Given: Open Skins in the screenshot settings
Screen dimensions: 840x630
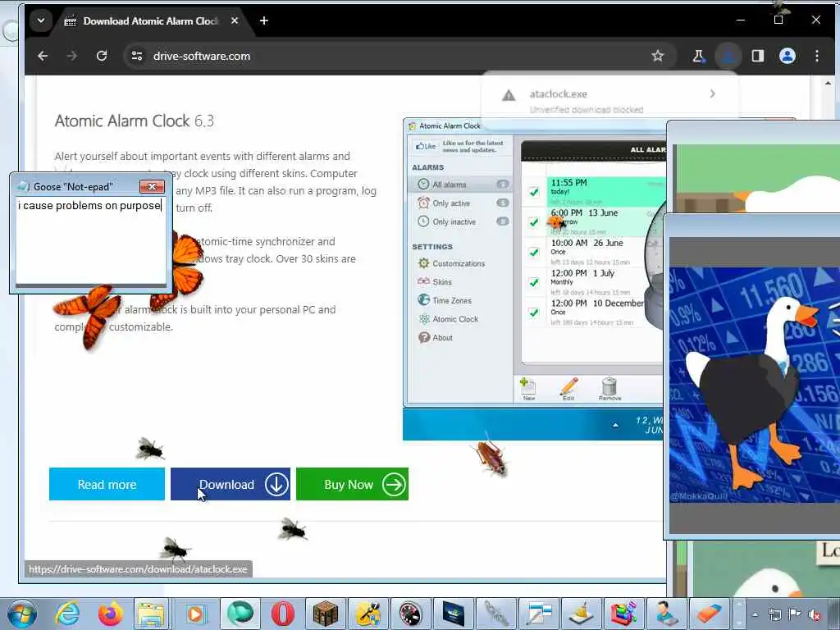Looking at the screenshot, I should pyautogui.click(x=435, y=281).
